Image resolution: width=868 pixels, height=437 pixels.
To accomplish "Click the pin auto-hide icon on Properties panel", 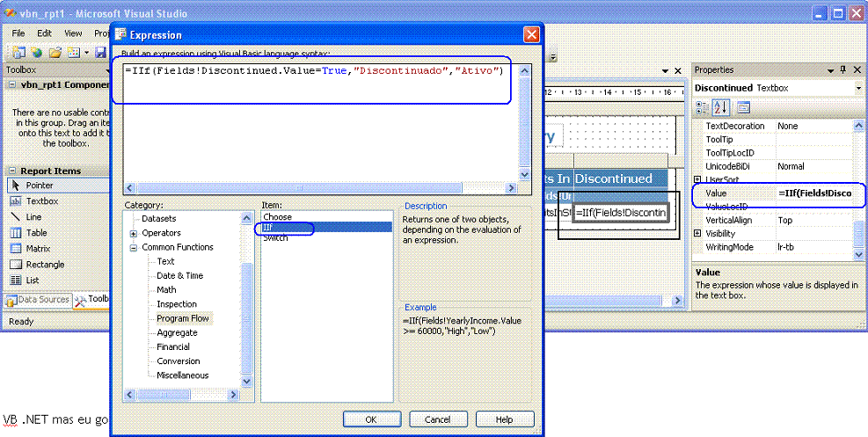I will 843,70.
